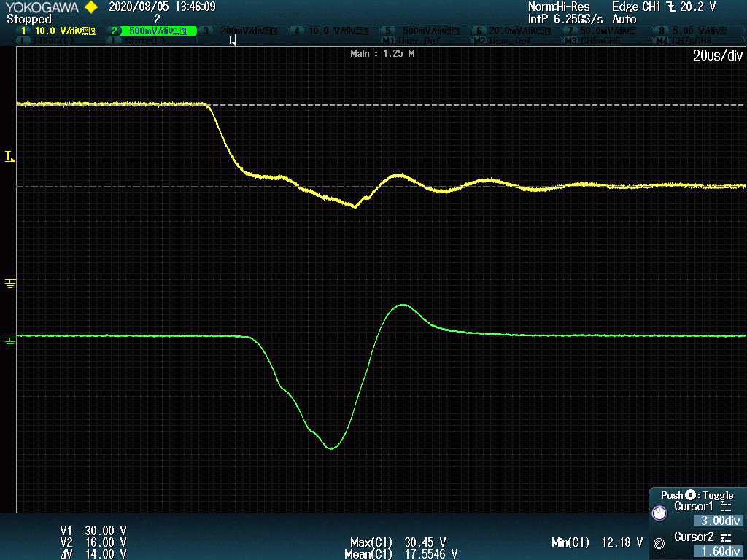
Task: Click the green CH2 waveform minimum dip
Action: (x=332, y=448)
